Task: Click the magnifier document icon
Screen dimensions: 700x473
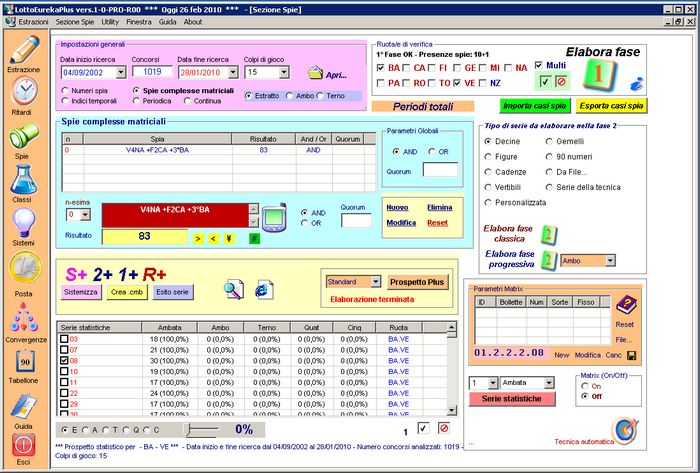Action: coord(234,290)
